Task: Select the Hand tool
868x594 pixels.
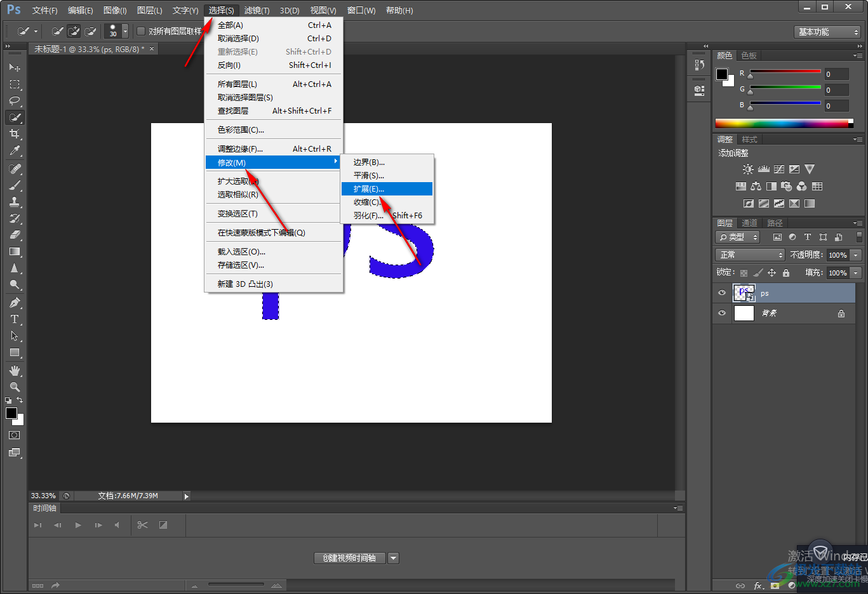Action: pos(15,371)
